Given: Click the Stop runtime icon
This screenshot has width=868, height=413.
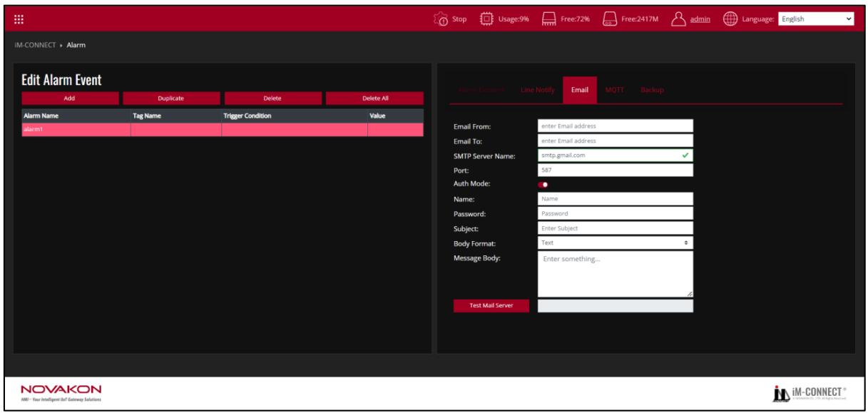Looking at the screenshot, I should coord(441,19).
